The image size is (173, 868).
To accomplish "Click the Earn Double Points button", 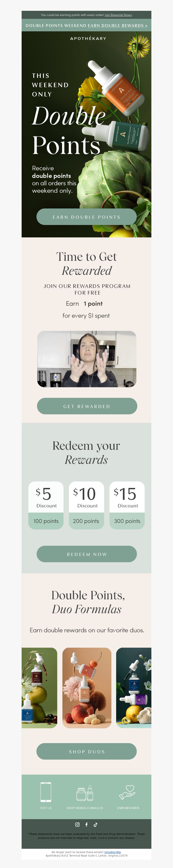I will [86, 217].
